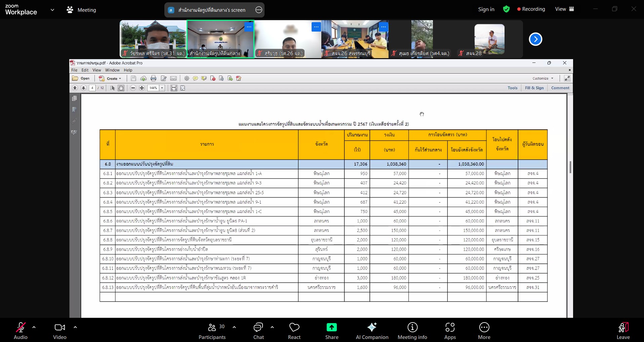This screenshot has width=644, height=342.
Task: Open the Participants panel
Action: (212, 331)
